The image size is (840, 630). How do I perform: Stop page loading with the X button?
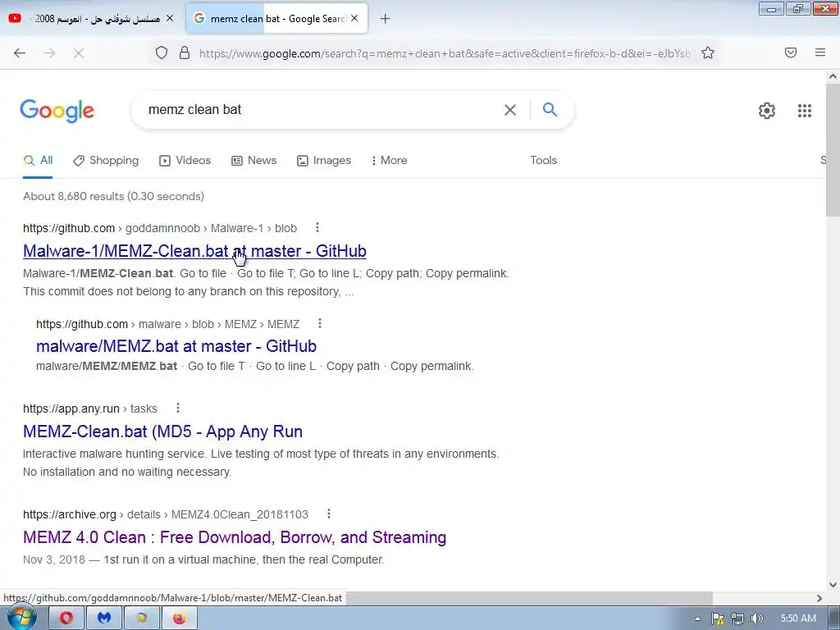click(78, 53)
